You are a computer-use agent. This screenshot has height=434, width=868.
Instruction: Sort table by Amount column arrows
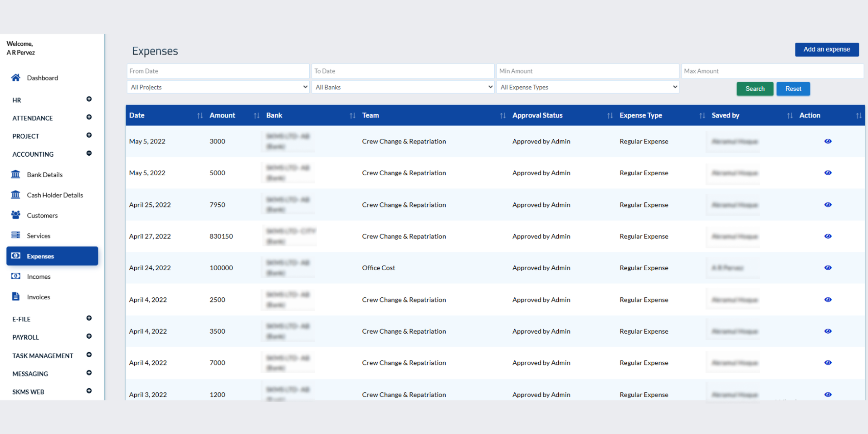pos(257,116)
